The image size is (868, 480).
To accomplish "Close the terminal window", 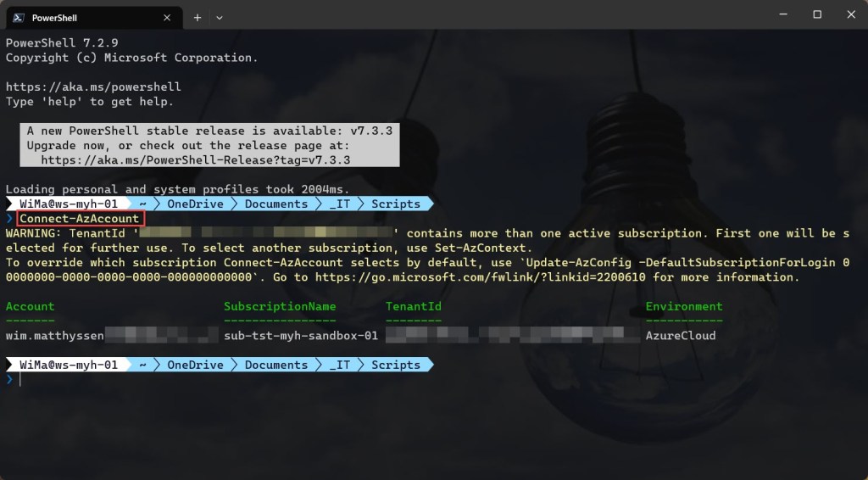I will (849, 14).
